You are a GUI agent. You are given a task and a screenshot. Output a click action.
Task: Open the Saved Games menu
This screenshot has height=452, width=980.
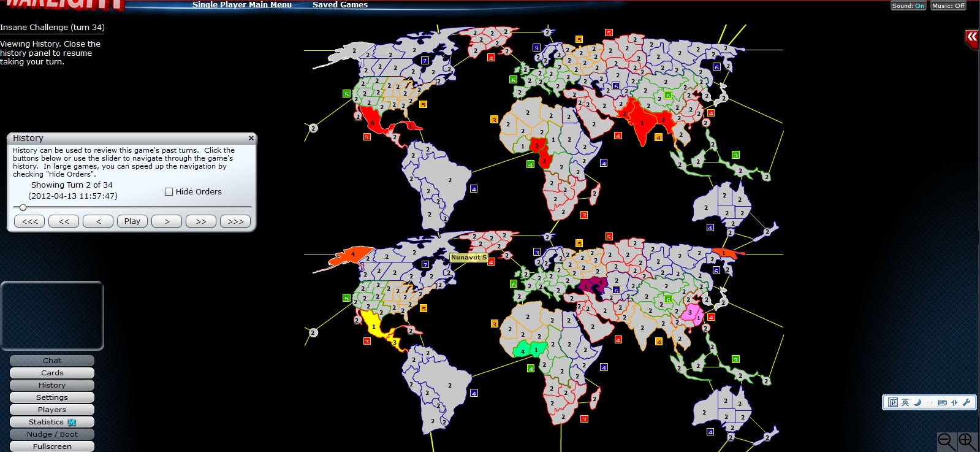click(340, 4)
